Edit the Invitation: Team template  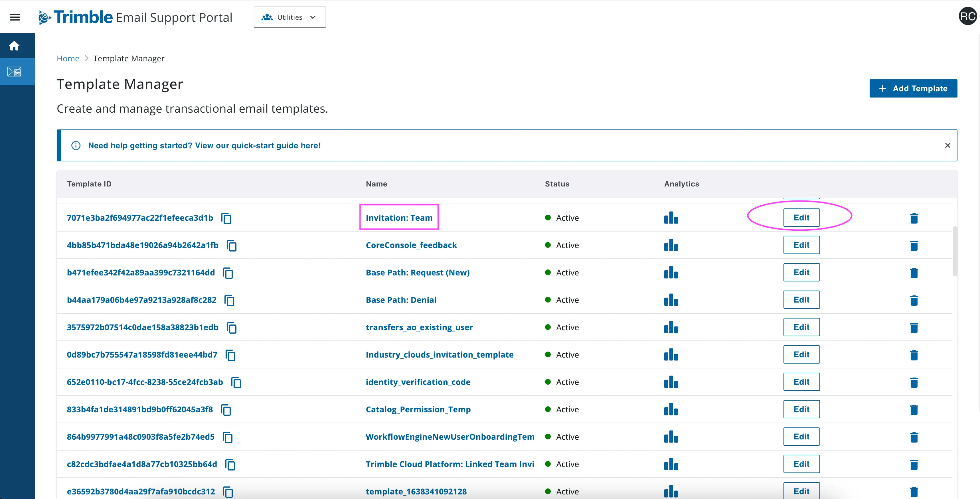tap(801, 218)
